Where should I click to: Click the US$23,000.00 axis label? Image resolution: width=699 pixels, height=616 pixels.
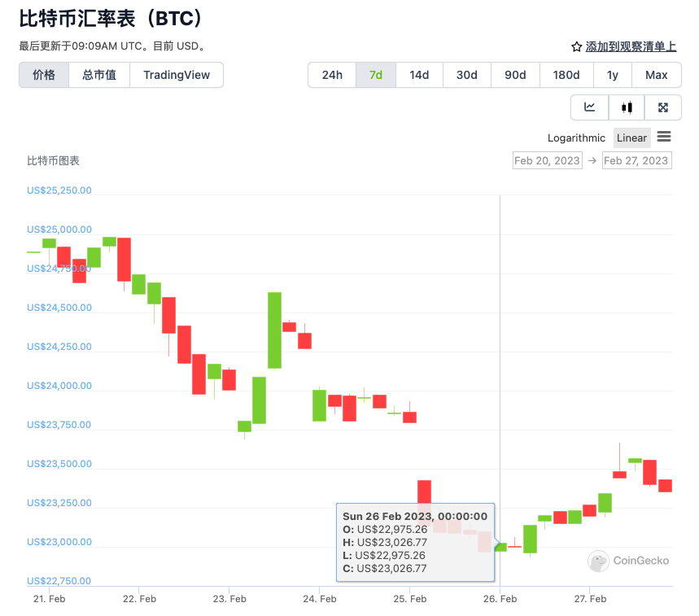point(59,542)
